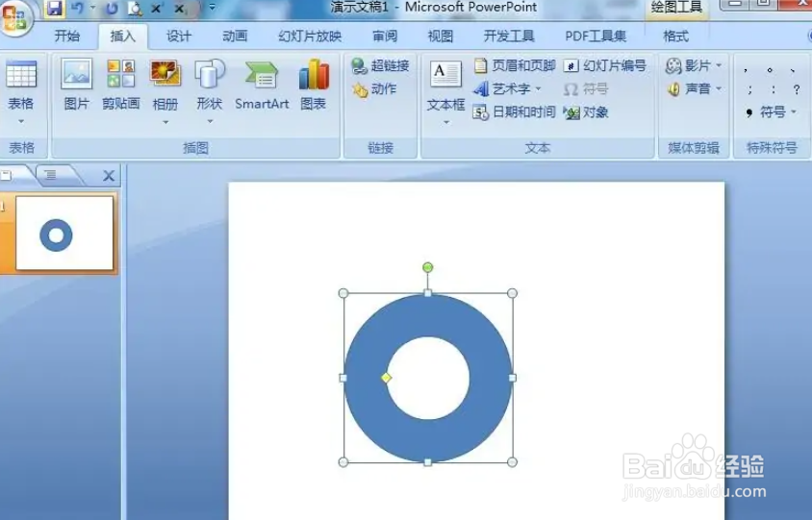The width and height of the screenshot is (812, 520).
Task: Insert a chart with 图表 icon
Action: [x=314, y=85]
